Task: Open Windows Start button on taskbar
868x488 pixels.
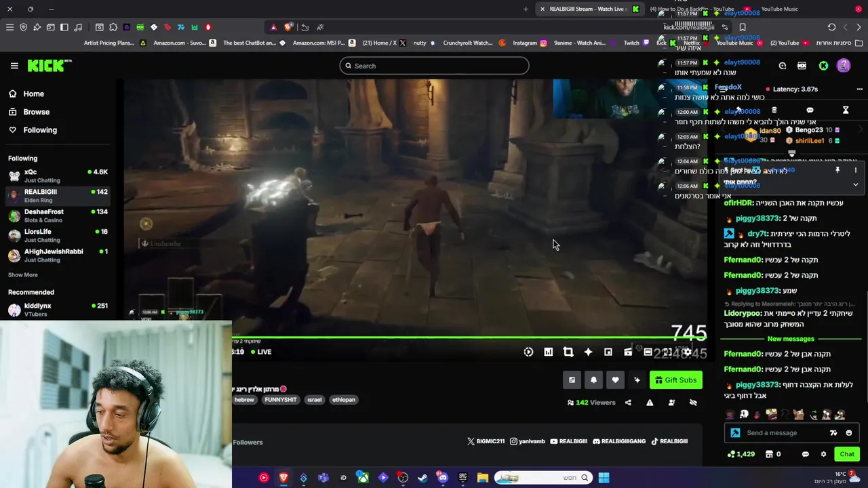Action: (604, 478)
